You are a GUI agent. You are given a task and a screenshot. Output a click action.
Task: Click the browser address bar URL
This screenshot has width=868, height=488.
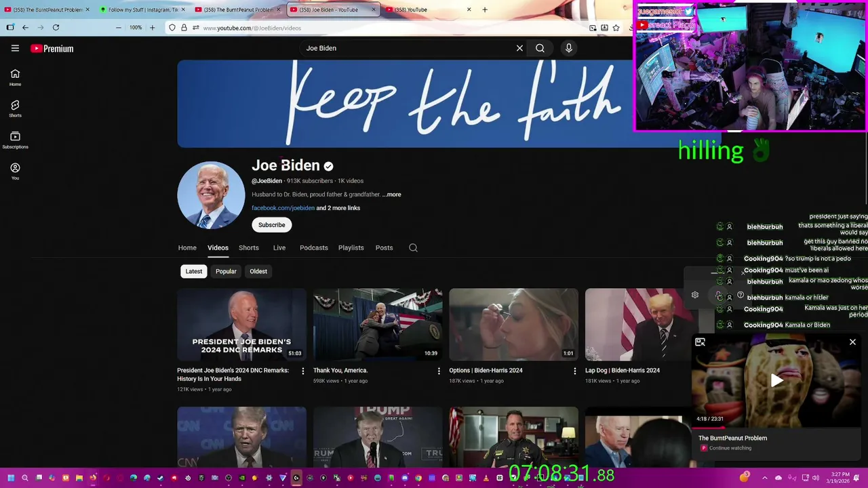pos(252,28)
